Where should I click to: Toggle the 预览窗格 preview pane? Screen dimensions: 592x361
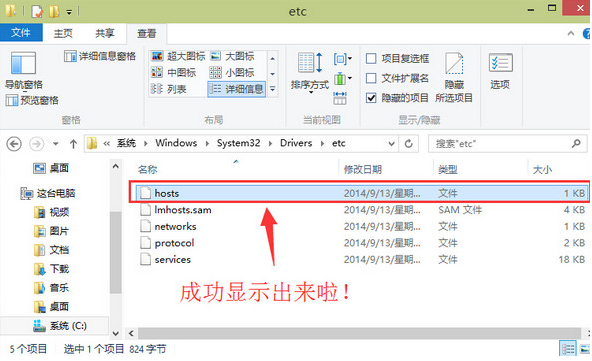[32, 100]
